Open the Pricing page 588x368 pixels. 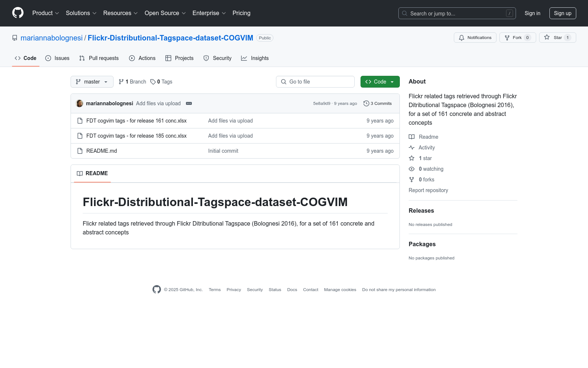(241, 13)
